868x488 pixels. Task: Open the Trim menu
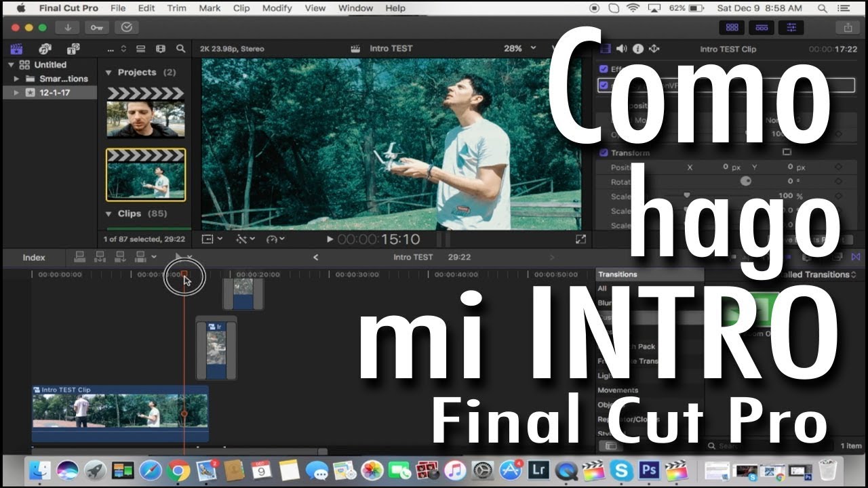coord(177,8)
